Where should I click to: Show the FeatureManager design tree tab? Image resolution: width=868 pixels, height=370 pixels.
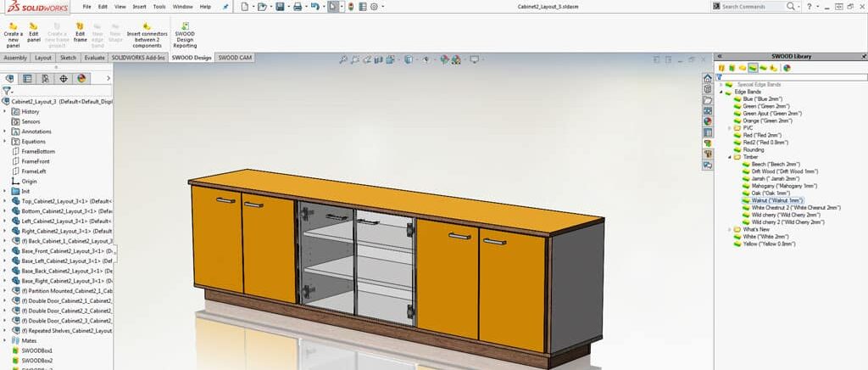click(9, 79)
